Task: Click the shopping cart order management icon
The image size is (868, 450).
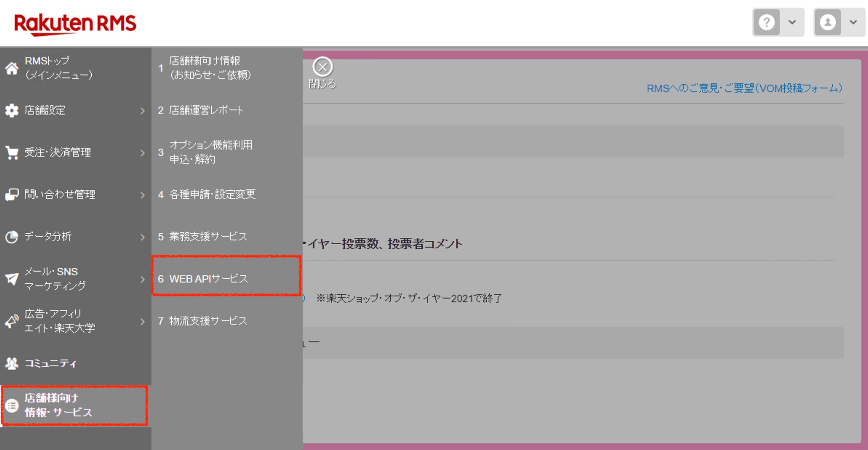Action: point(12,153)
